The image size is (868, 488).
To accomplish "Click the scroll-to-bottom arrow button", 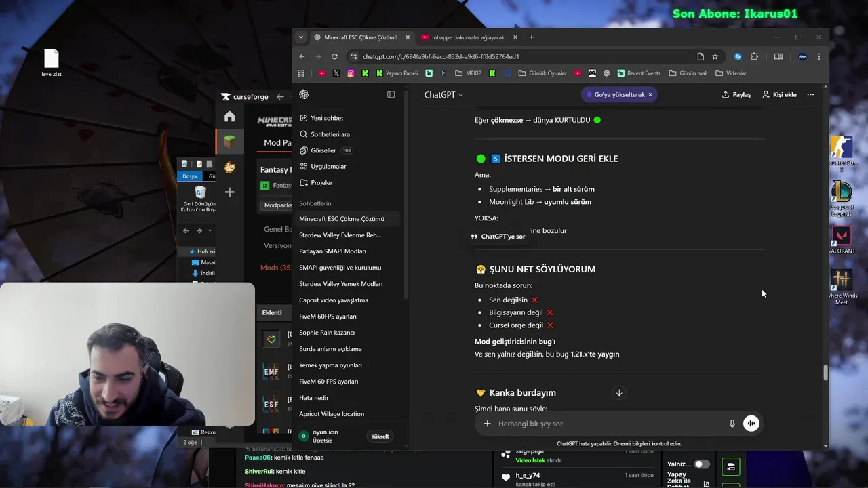I will pyautogui.click(x=618, y=393).
